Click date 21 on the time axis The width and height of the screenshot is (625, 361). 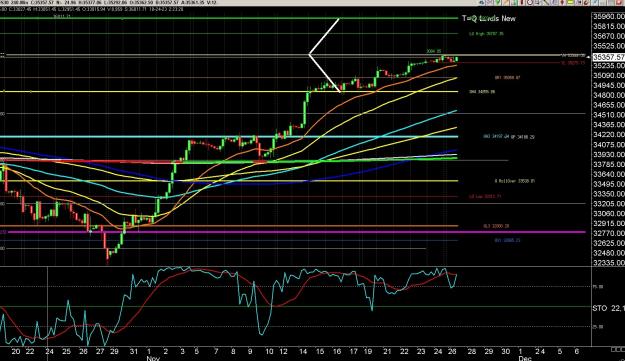(387, 351)
